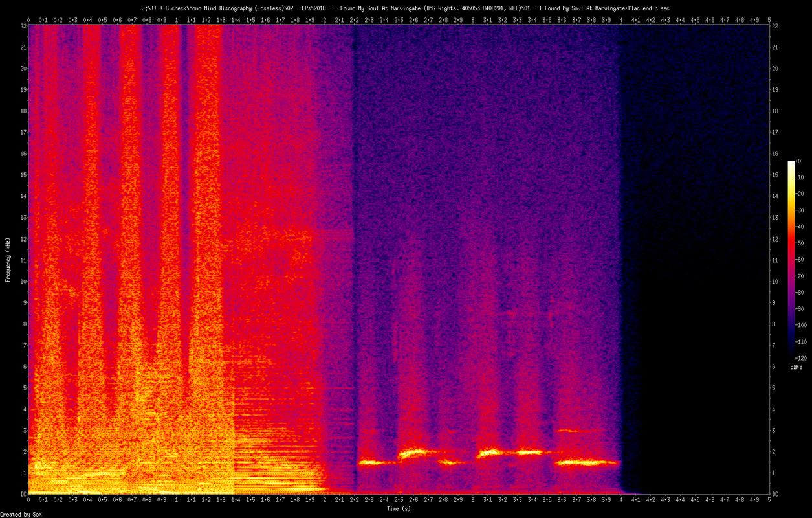Click the "2" second tick on the top time axis
812x518 pixels.
pyautogui.click(x=325, y=20)
